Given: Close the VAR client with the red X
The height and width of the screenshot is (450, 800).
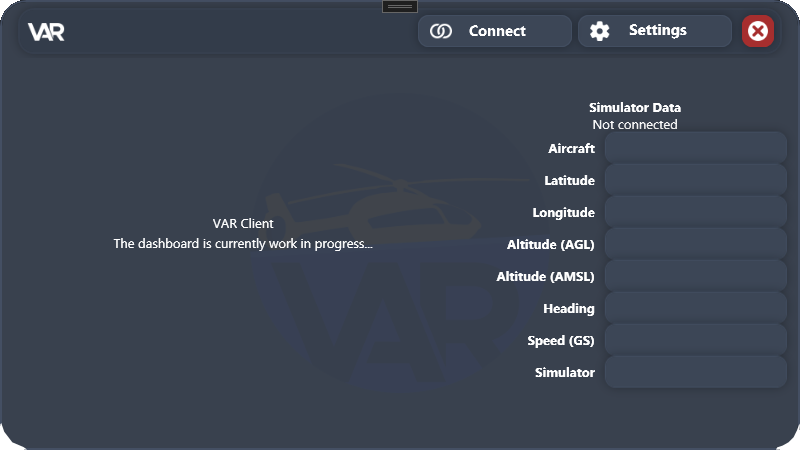Looking at the screenshot, I should [758, 31].
